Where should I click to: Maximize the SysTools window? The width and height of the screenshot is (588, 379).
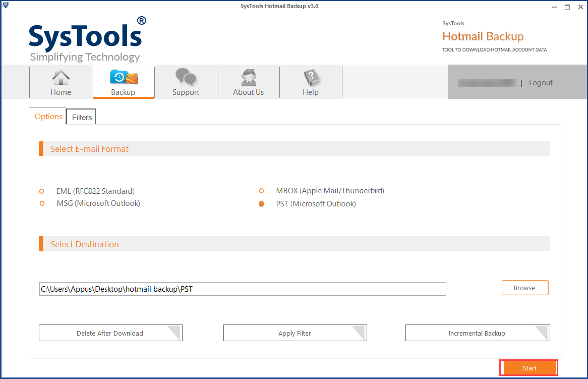click(567, 7)
